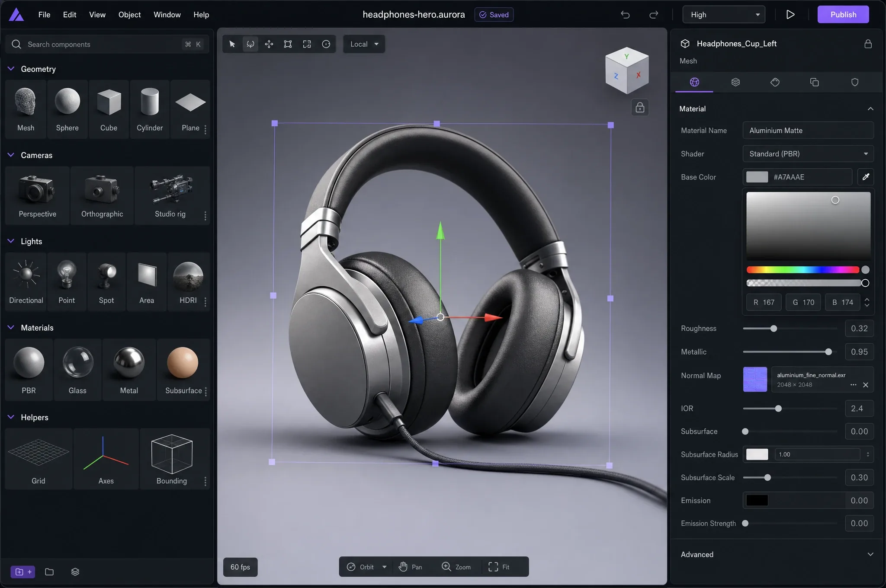
Task: Collapse the Lights section
Action: click(11, 241)
